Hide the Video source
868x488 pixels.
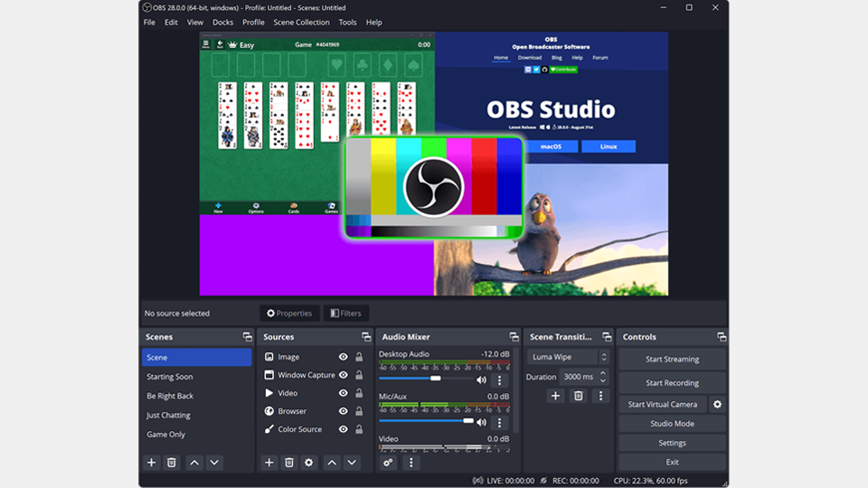[x=344, y=393]
